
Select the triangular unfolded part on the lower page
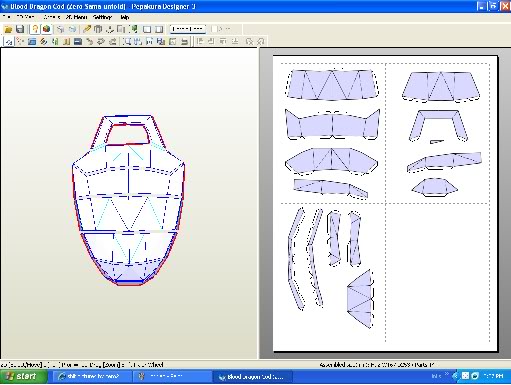360,299
